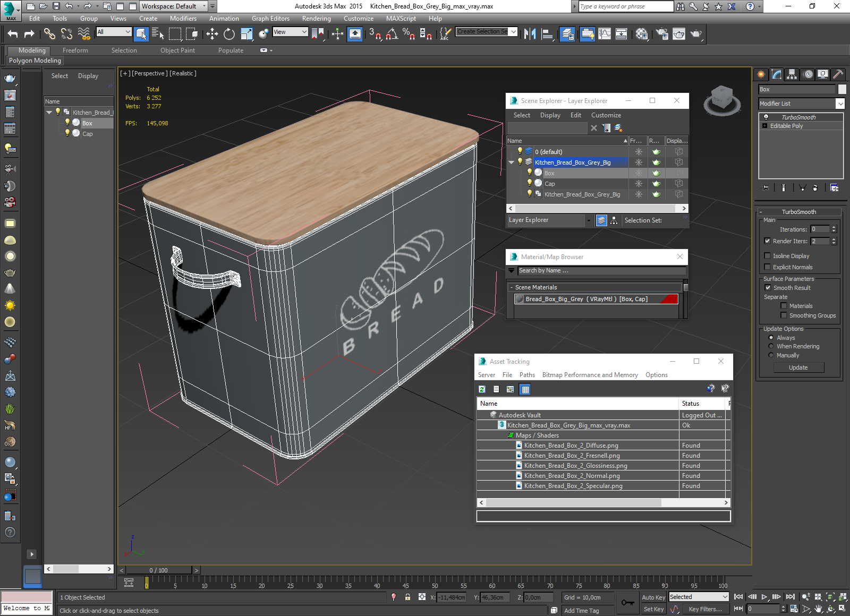Refresh the Asset Tracking list
The width and height of the screenshot is (850, 616).
(x=482, y=389)
